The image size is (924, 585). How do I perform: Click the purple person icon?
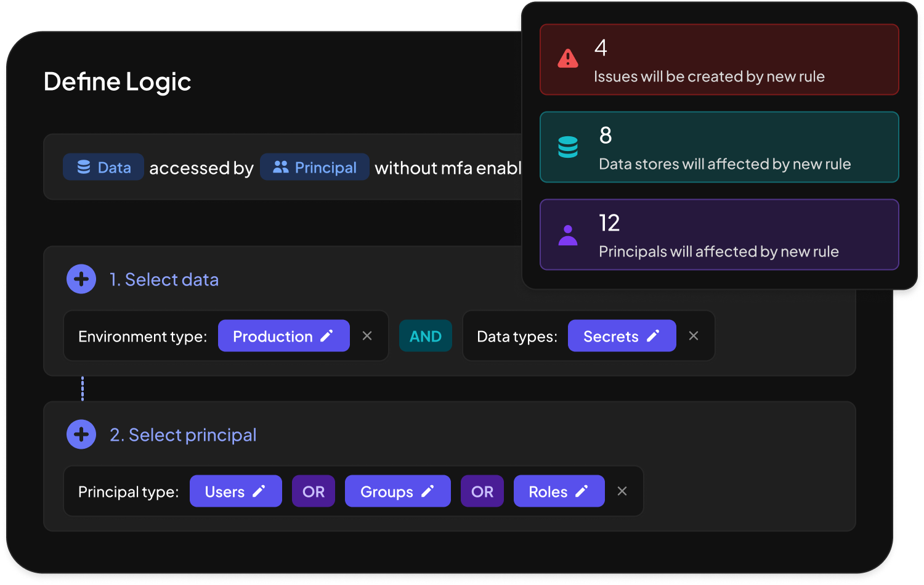(x=567, y=235)
